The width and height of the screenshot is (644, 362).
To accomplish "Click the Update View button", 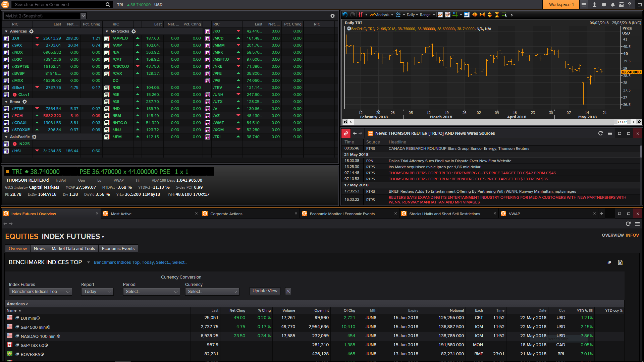I will (265, 291).
